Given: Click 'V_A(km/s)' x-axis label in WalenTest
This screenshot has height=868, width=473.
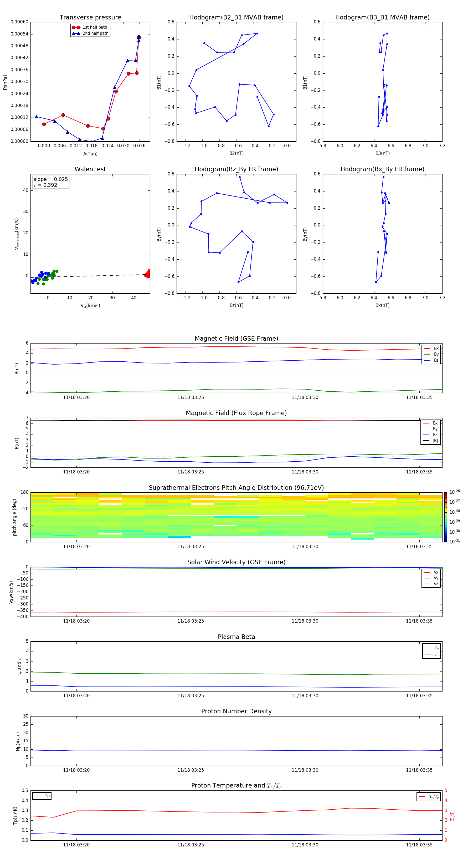Looking at the screenshot, I should 90,306.
